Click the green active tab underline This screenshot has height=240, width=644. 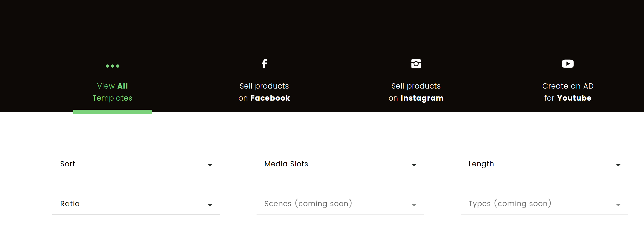point(113,112)
